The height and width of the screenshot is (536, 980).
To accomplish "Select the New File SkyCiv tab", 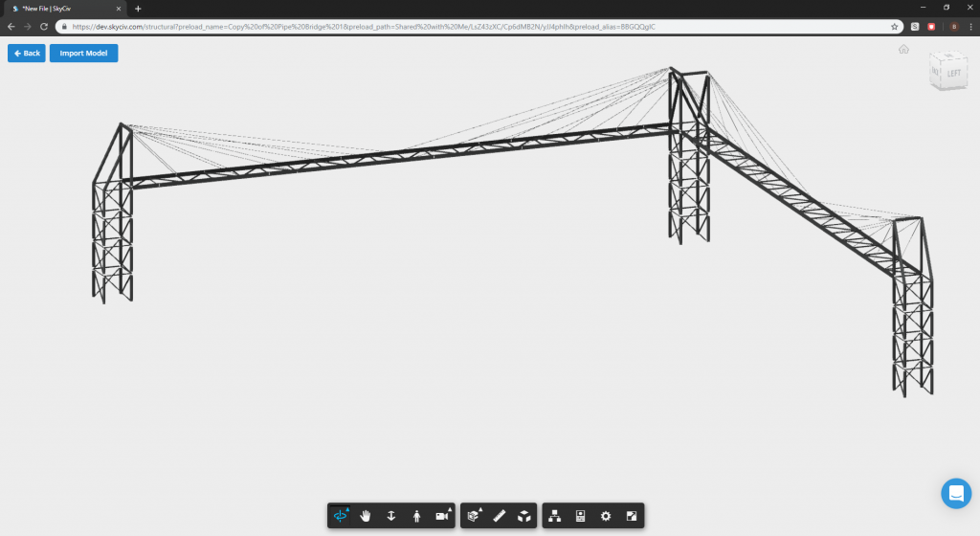I will click(65, 9).
